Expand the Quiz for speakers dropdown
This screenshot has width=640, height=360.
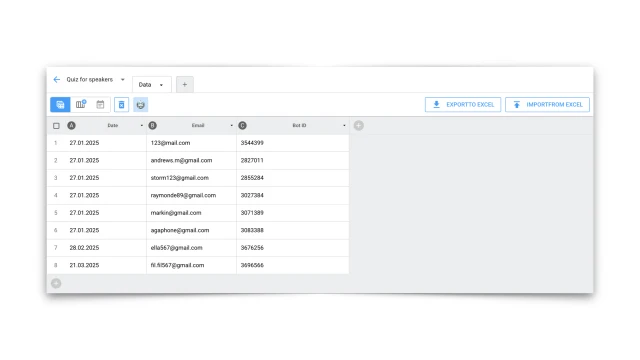click(x=122, y=80)
